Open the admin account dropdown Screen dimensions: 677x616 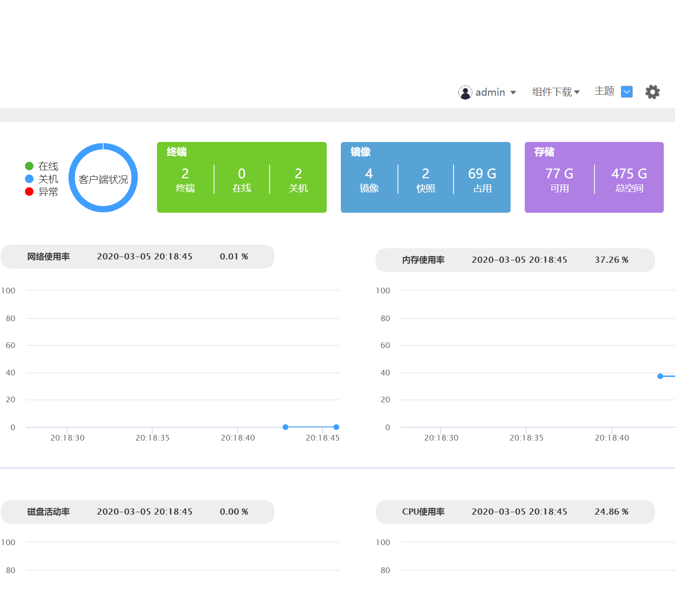point(513,92)
